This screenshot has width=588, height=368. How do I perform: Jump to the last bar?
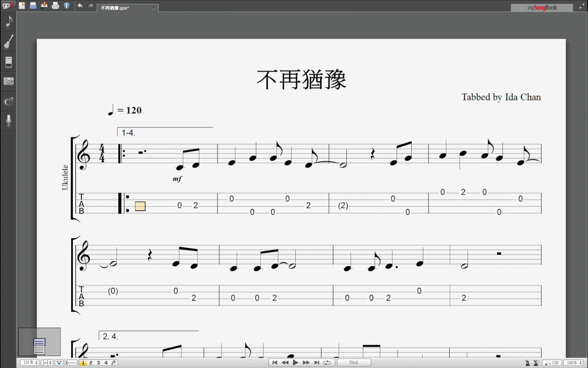pyautogui.click(x=316, y=363)
